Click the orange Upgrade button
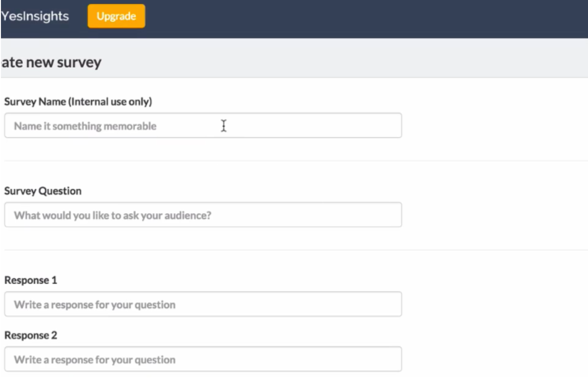Image resolution: width=588 pixels, height=380 pixels. click(116, 16)
